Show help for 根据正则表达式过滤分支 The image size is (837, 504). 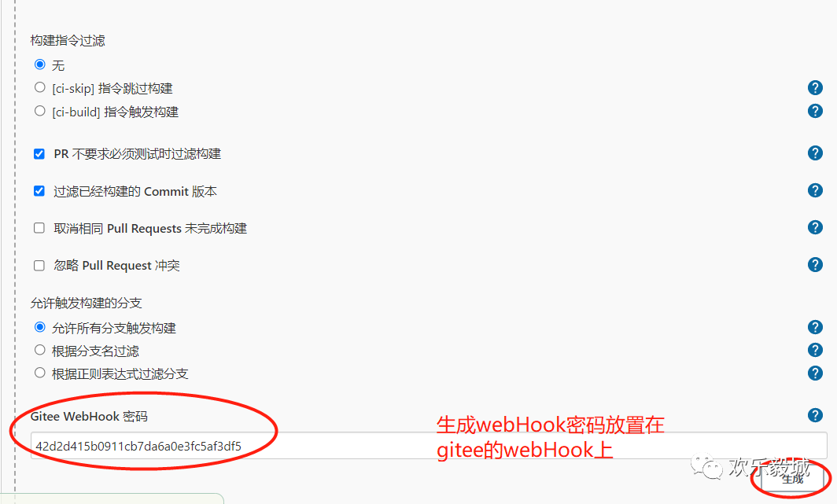pyautogui.click(x=815, y=373)
